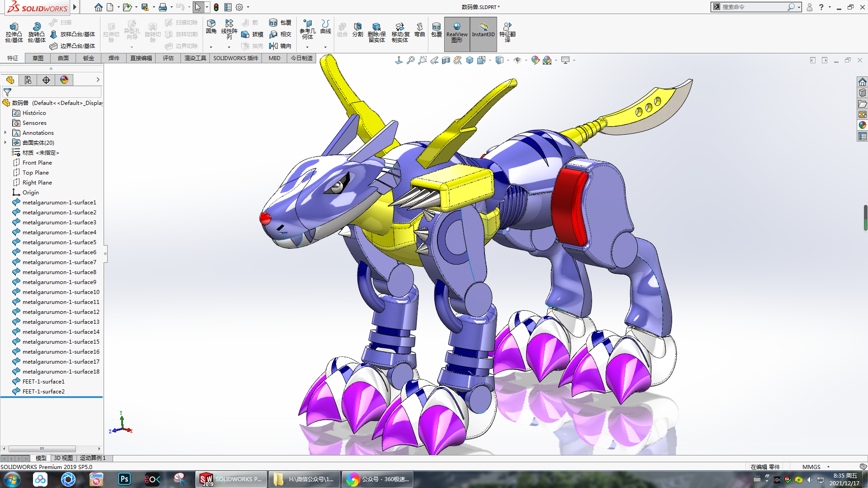Expand the SOLIDWORKS menu flyout arrow
The height and width of the screenshot is (488, 868).
click(x=75, y=7)
